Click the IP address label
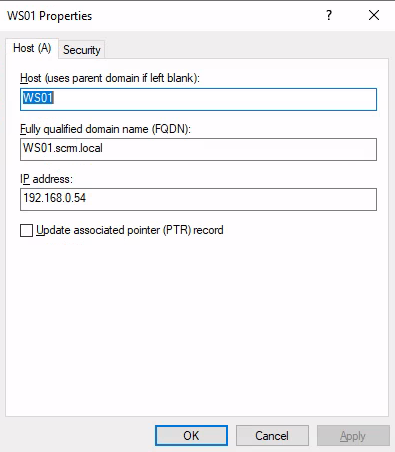This screenshot has width=395, height=452. coord(46,179)
